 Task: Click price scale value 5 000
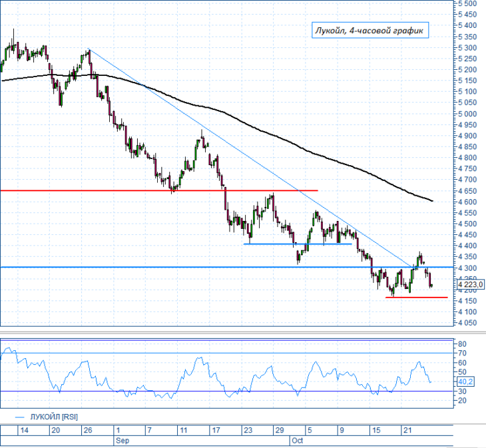click(467, 114)
